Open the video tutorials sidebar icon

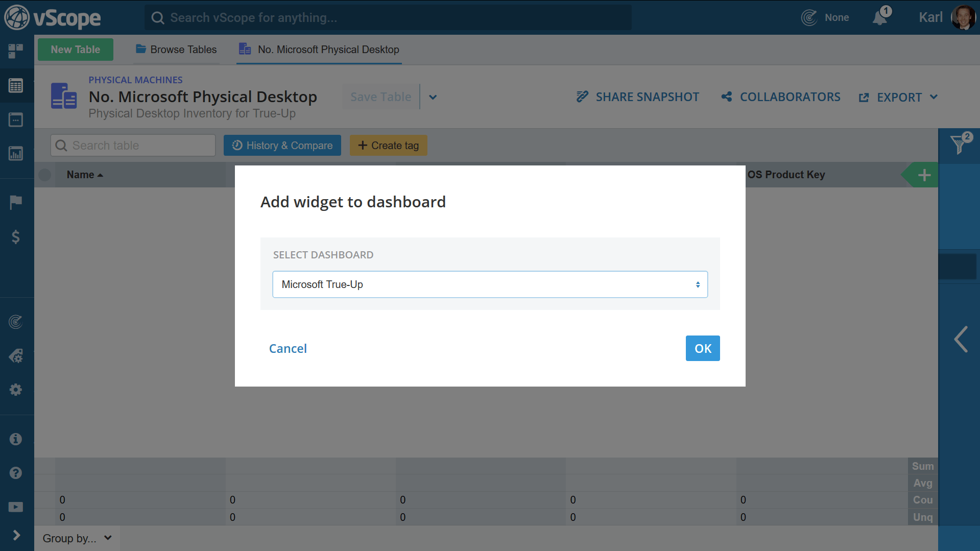point(16,507)
